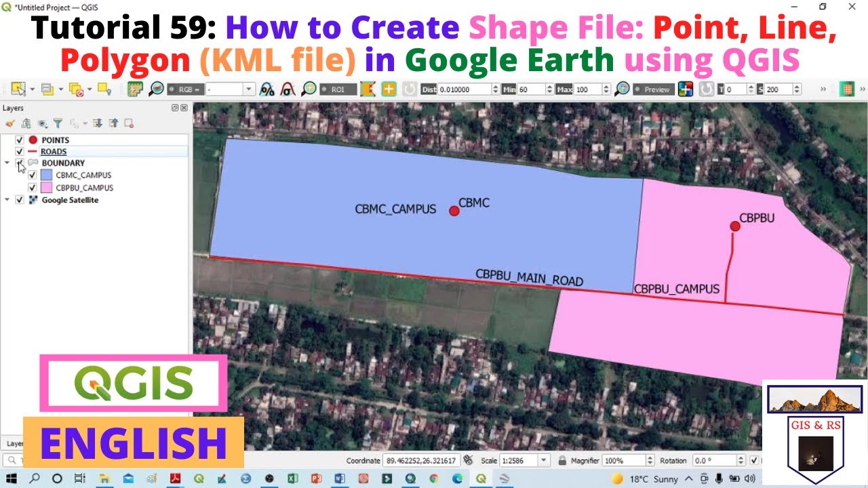The image size is (868, 488).
Task: Open Excel from the taskbar
Action: click(292, 479)
